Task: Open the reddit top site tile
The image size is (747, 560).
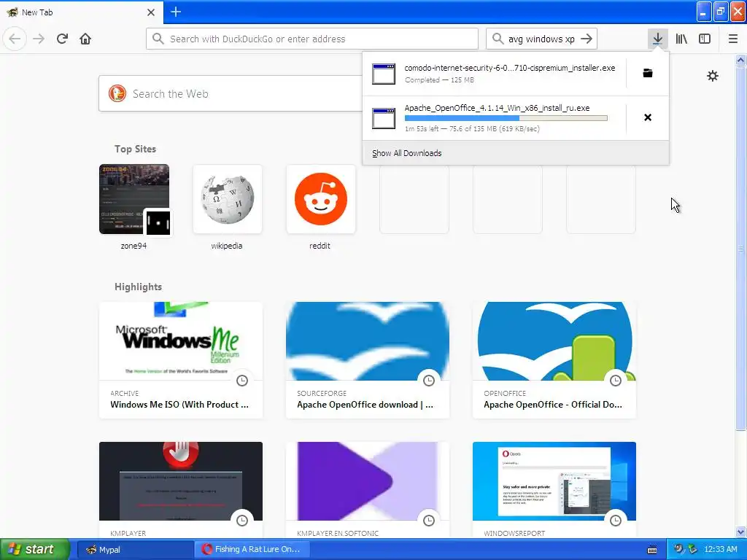Action: point(321,199)
